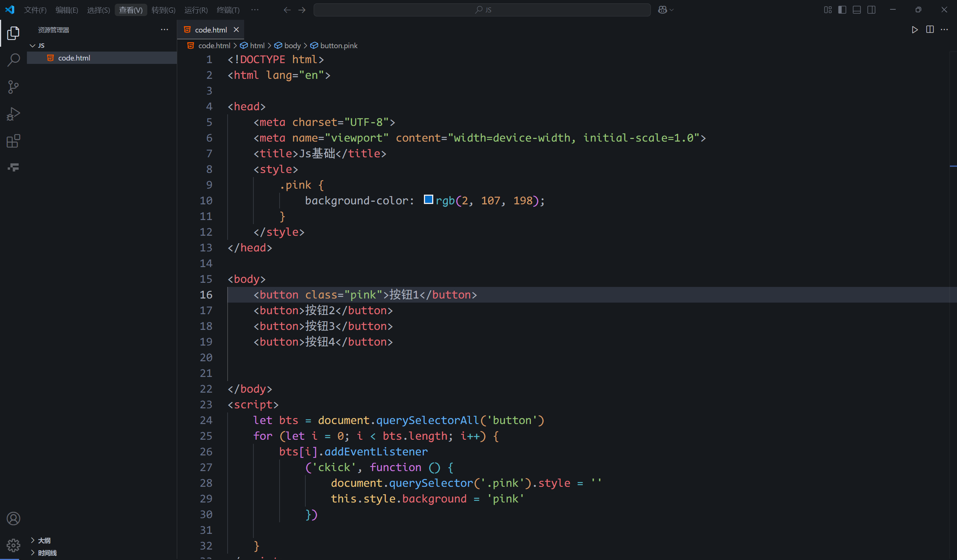Image resolution: width=957 pixels, height=560 pixels.
Task: Go back with the left arrow
Action: [287, 10]
